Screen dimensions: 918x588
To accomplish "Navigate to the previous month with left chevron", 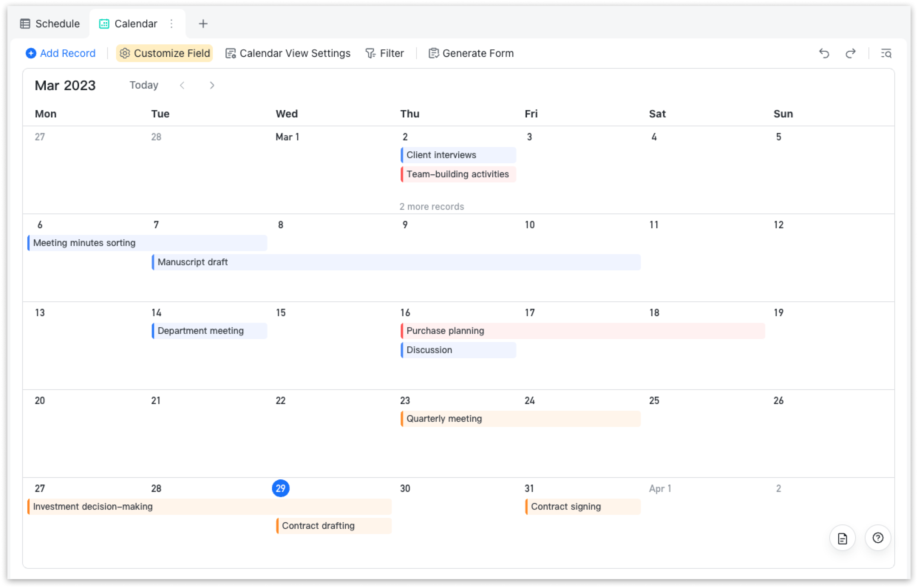I will 183,85.
